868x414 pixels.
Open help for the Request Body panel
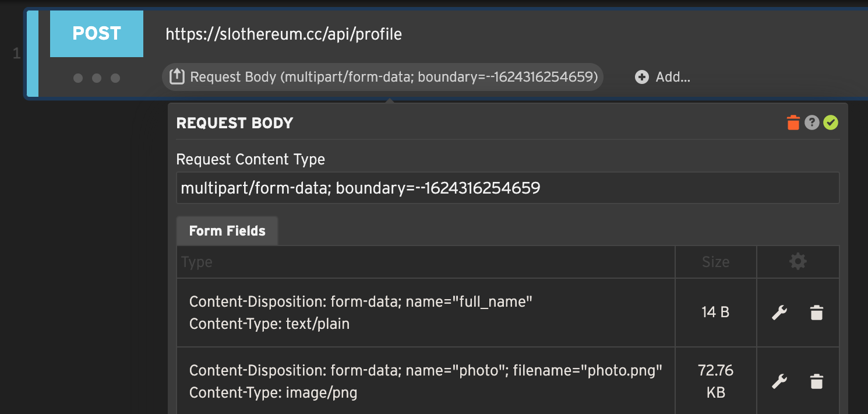(812, 122)
